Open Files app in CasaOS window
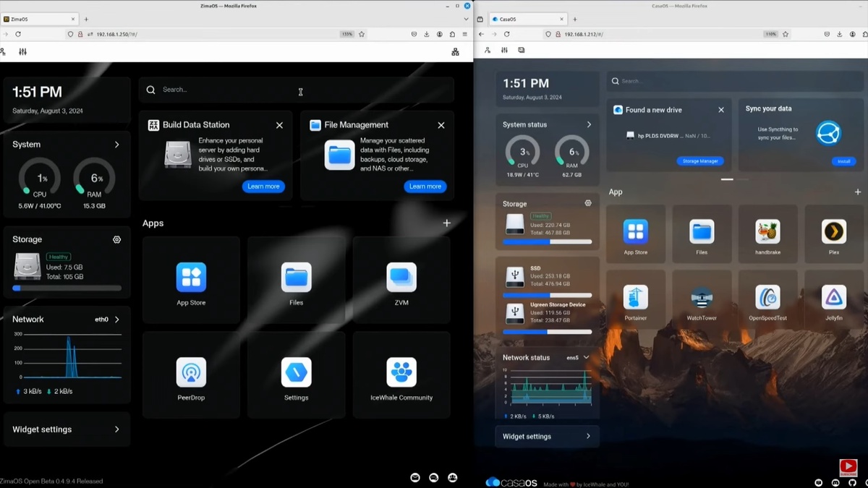 click(x=702, y=234)
